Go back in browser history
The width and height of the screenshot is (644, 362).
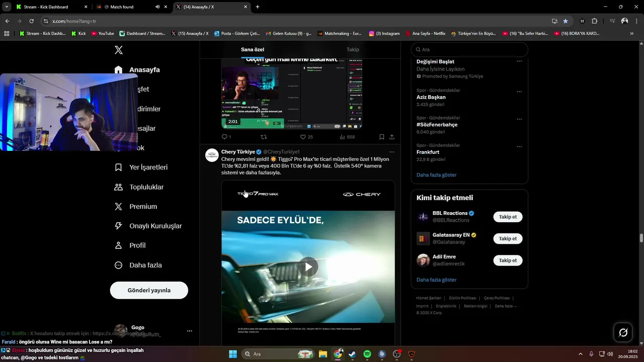click(x=7, y=21)
